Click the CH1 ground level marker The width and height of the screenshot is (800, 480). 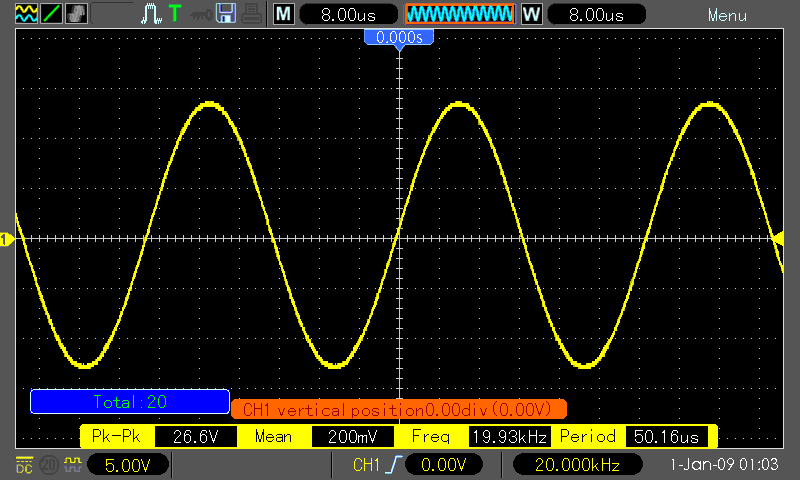tap(6, 239)
